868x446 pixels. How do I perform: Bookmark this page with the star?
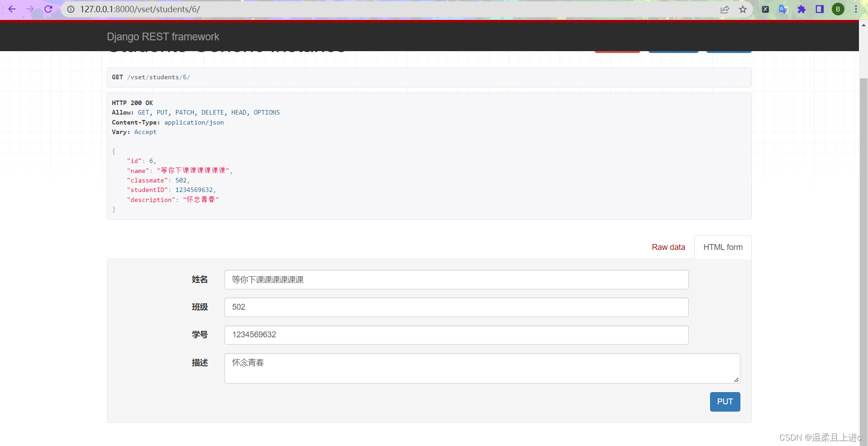(743, 9)
